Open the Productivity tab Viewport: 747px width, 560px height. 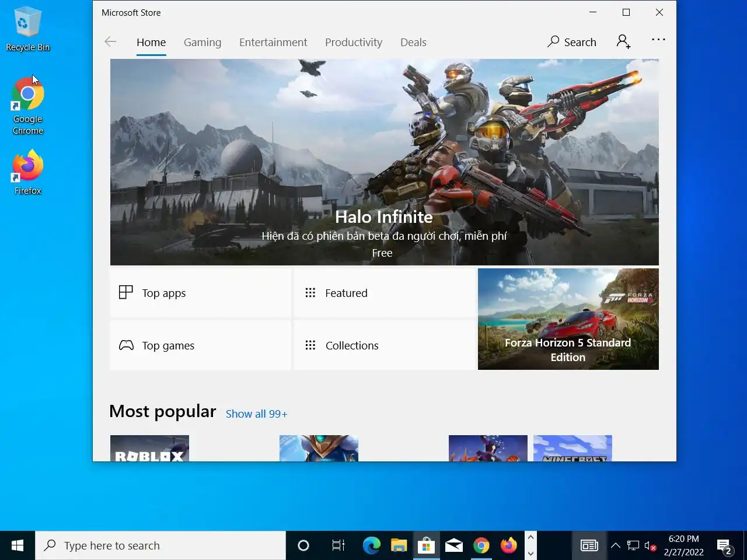point(354,42)
